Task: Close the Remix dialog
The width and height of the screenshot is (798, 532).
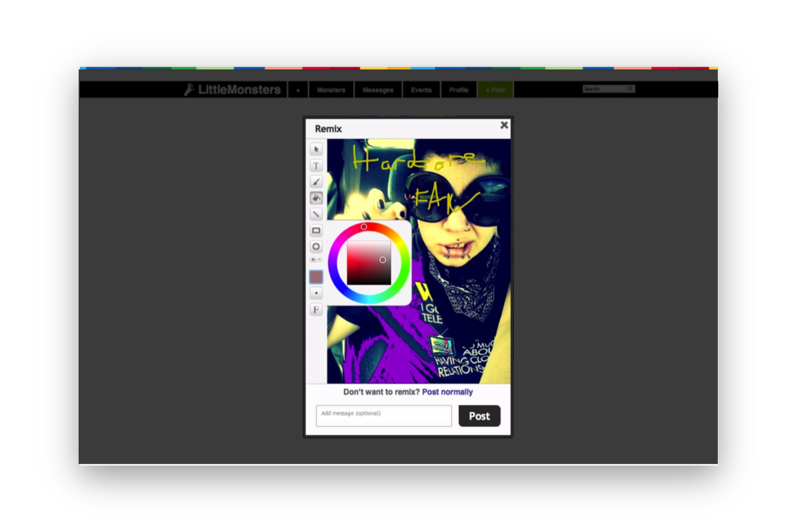Action: 504,125
